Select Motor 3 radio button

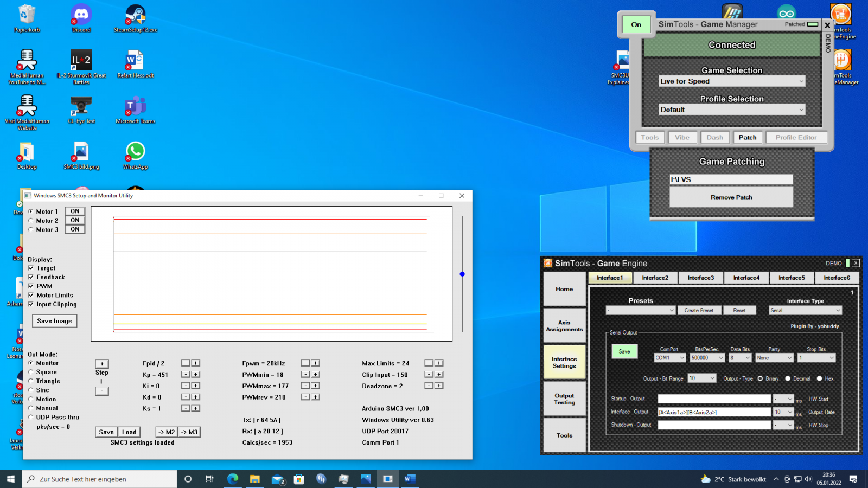coord(31,229)
